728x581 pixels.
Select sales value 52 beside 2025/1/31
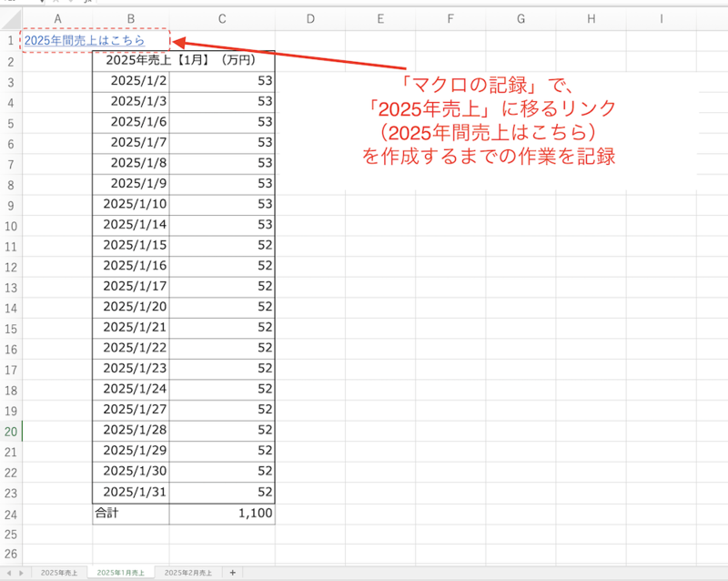222,493
